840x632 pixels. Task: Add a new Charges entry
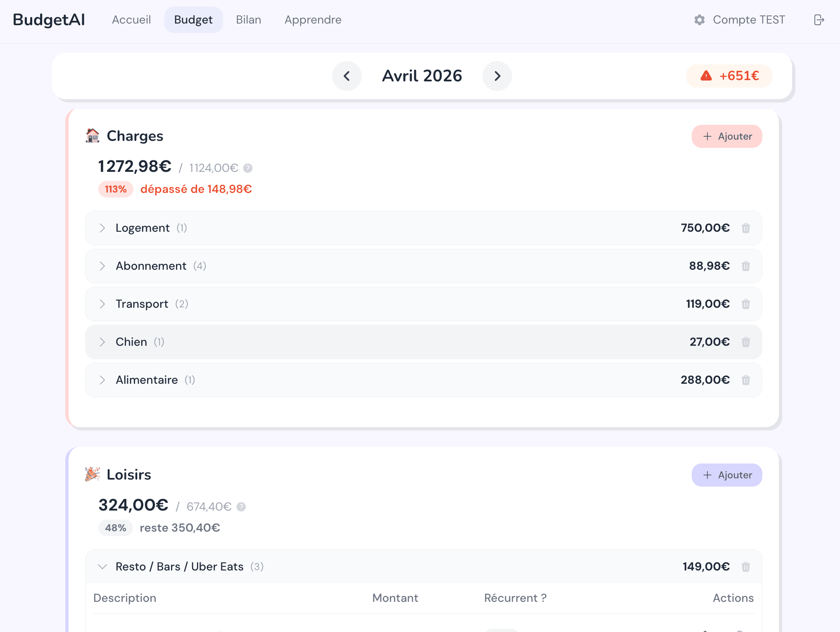[727, 136]
